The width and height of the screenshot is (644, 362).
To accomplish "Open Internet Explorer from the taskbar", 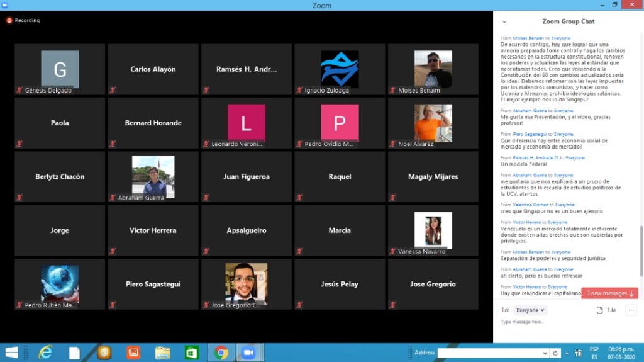I will [x=45, y=353].
